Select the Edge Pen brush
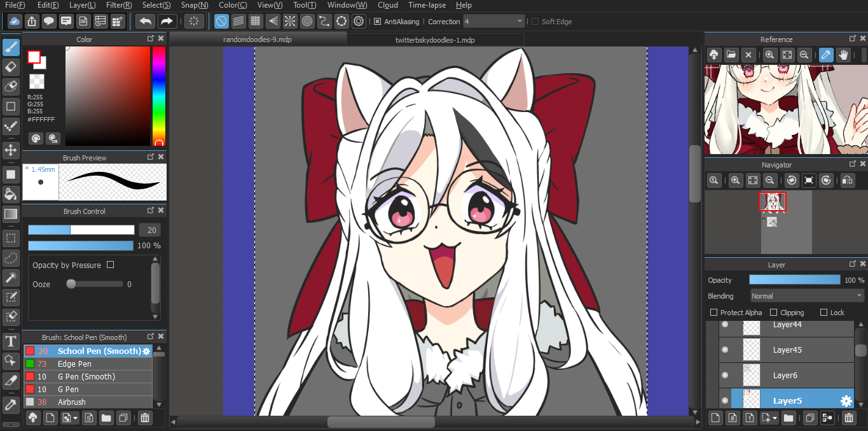 point(74,364)
